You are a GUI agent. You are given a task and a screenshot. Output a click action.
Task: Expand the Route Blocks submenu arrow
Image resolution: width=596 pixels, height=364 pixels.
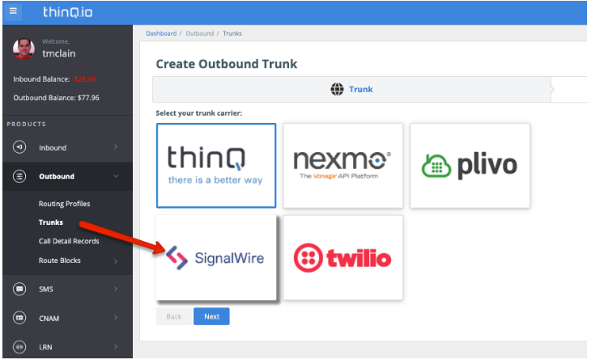click(x=116, y=260)
